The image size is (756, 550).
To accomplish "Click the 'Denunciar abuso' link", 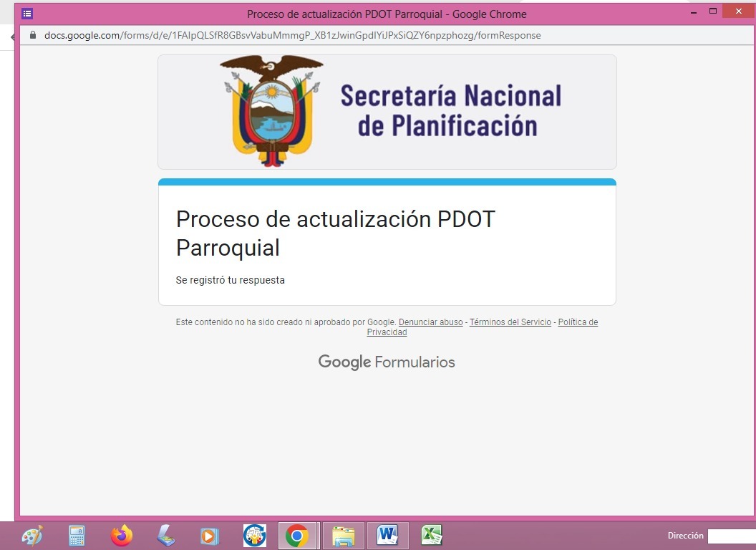I will (430, 322).
